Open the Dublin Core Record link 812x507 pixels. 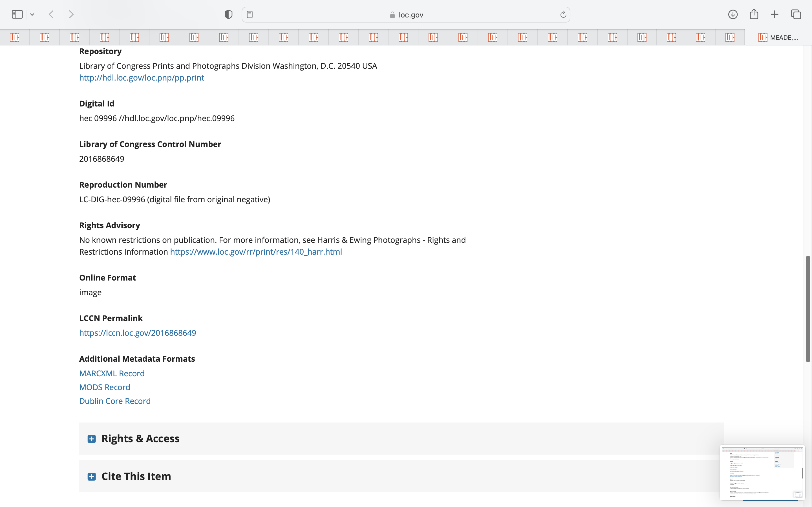(x=115, y=401)
